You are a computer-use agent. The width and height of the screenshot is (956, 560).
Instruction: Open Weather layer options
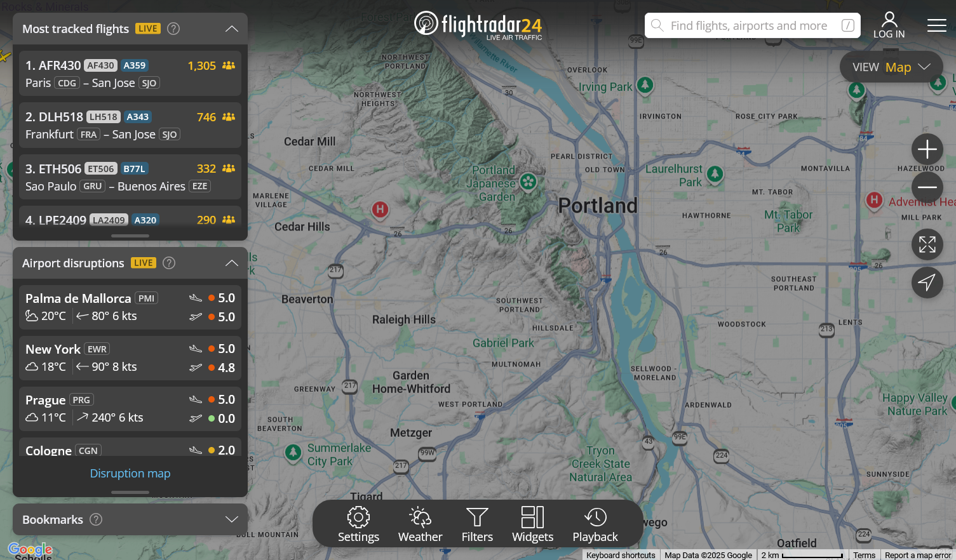pos(420,524)
